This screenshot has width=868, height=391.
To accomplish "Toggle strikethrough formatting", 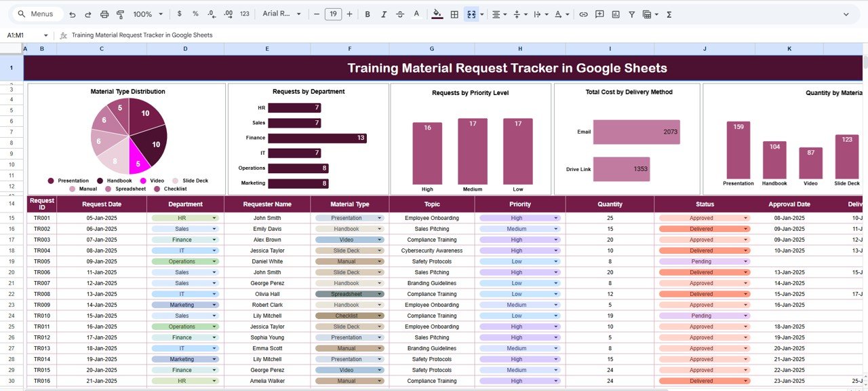I will tap(400, 14).
